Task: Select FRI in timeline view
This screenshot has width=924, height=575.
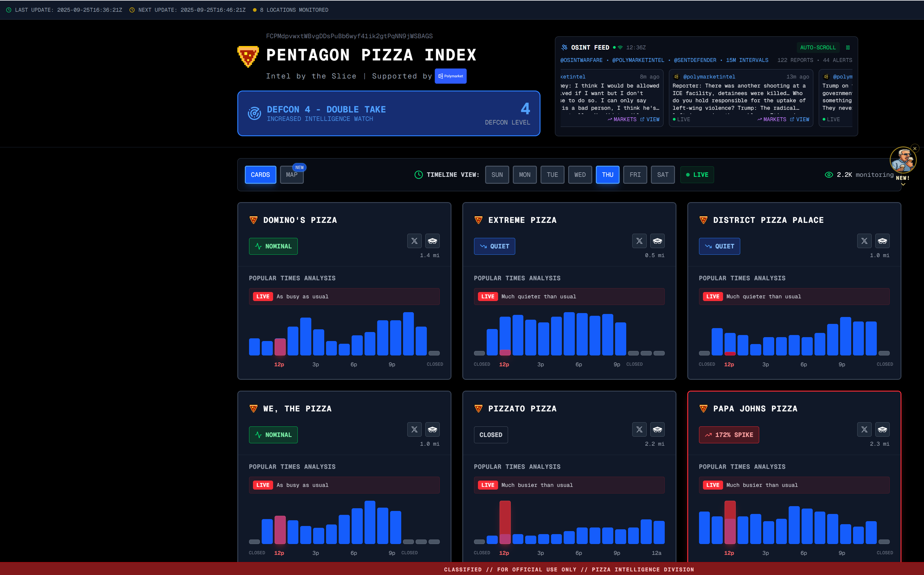Action: tap(635, 175)
